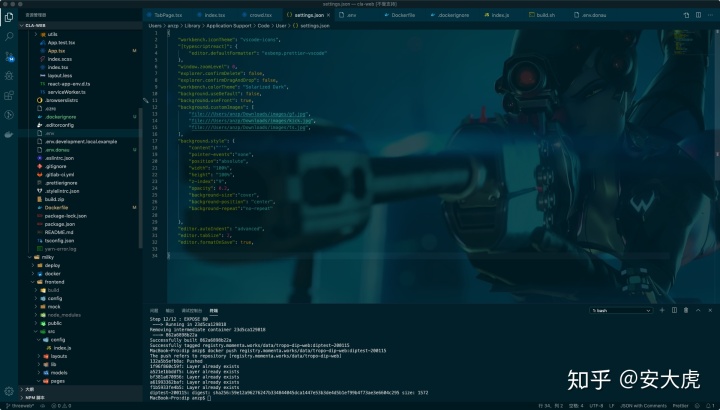The image size is (720, 410).
Task: Open the Problems panel tab
Action: (154, 311)
